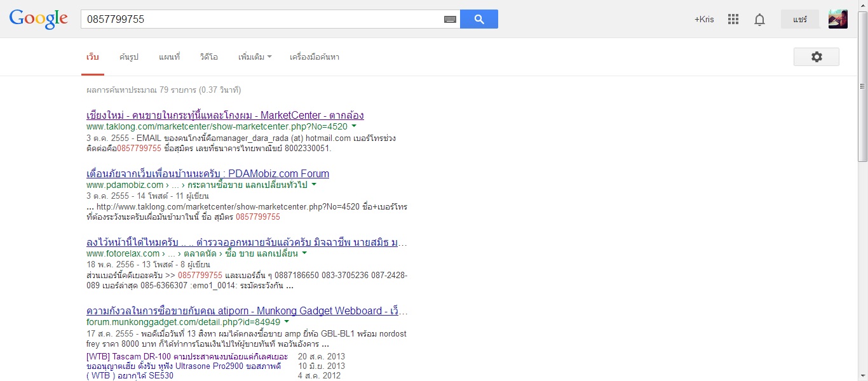
Task: Open the ลงไว้หน้านี้ได้ไหมครับ result title
Action: pyautogui.click(x=247, y=243)
